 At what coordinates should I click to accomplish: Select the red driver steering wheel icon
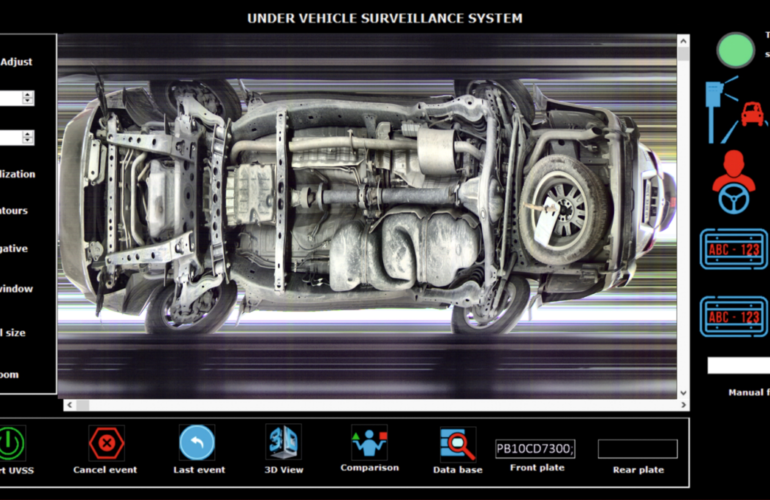(734, 182)
